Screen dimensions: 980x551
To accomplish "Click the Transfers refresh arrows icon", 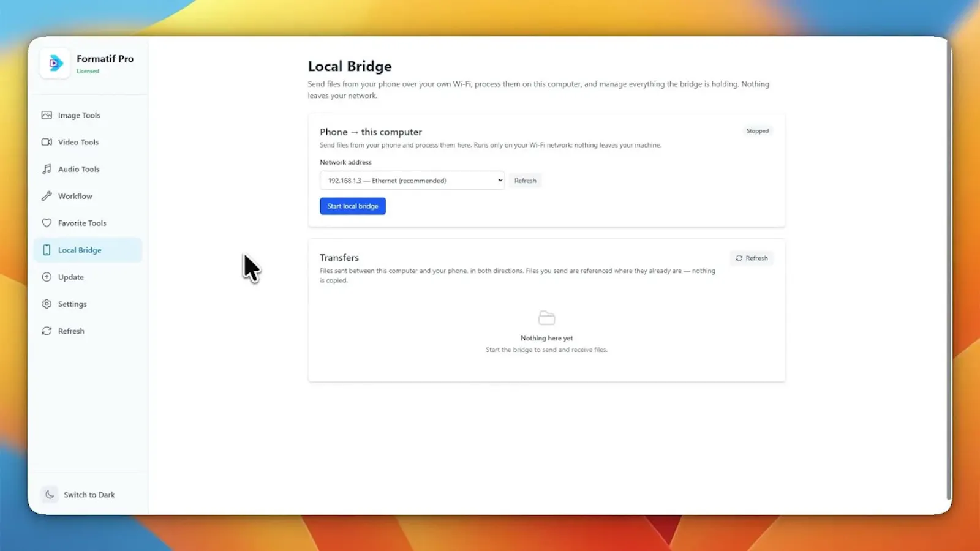I will pyautogui.click(x=739, y=258).
